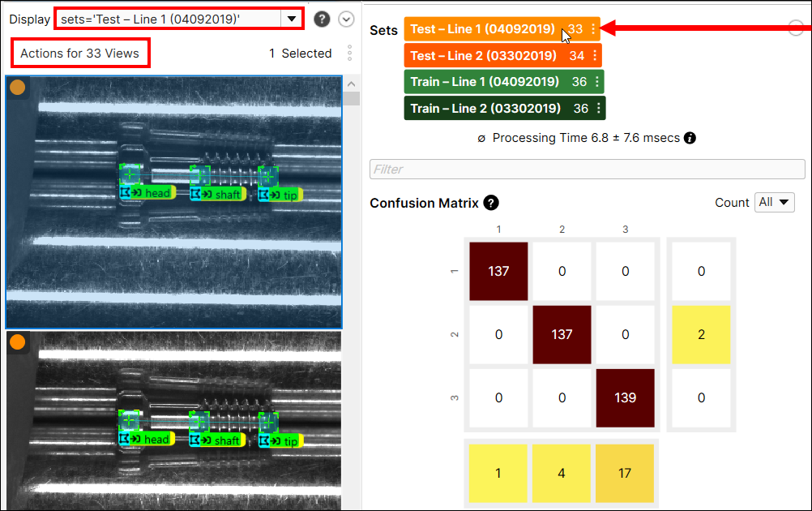812x511 pixels.
Task: Click the Confusion Matrix help icon
Action: click(x=490, y=203)
